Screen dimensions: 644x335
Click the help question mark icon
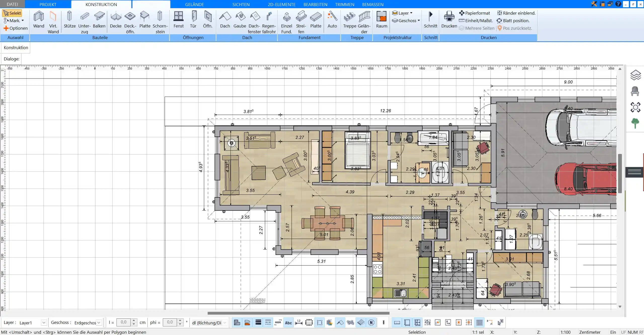(x=618, y=4)
